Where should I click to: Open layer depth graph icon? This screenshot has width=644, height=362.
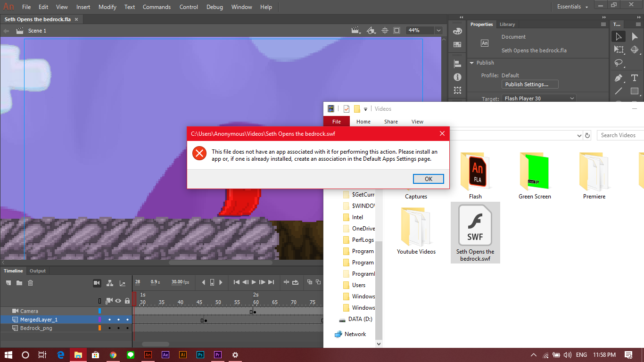[123, 283]
